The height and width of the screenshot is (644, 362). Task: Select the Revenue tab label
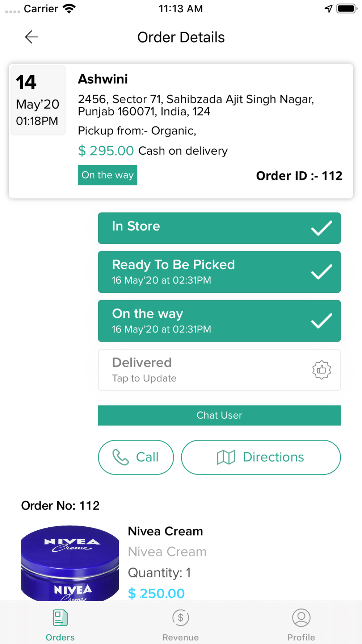(181, 637)
